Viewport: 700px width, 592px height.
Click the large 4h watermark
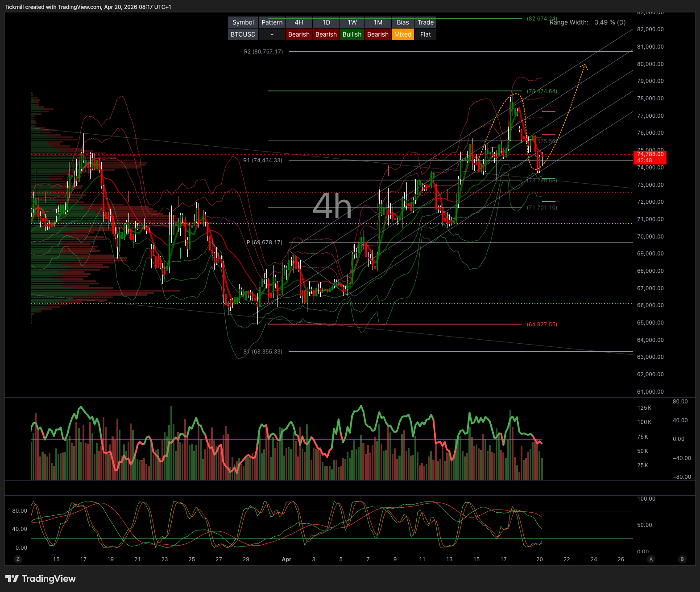coord(332,206)
